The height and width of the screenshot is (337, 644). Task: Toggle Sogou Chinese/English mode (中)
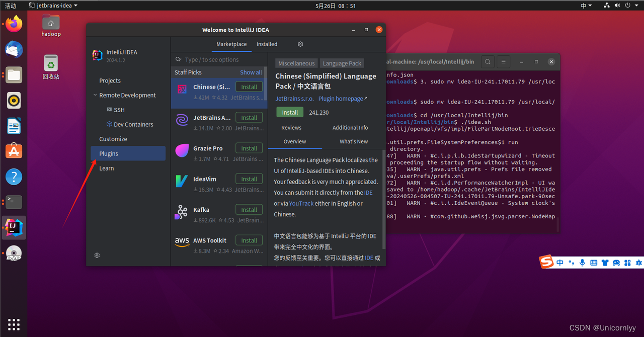tap(560, 263)
